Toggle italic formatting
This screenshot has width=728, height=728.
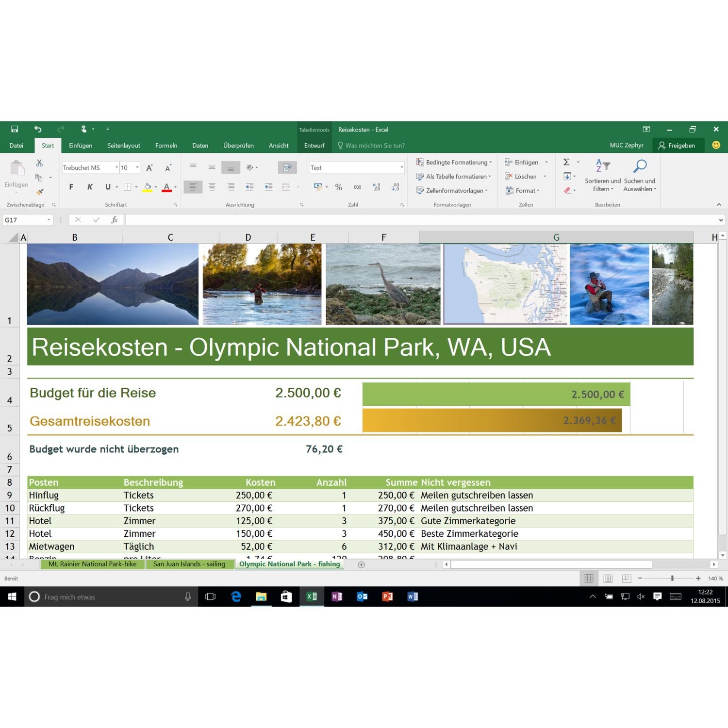90,187
